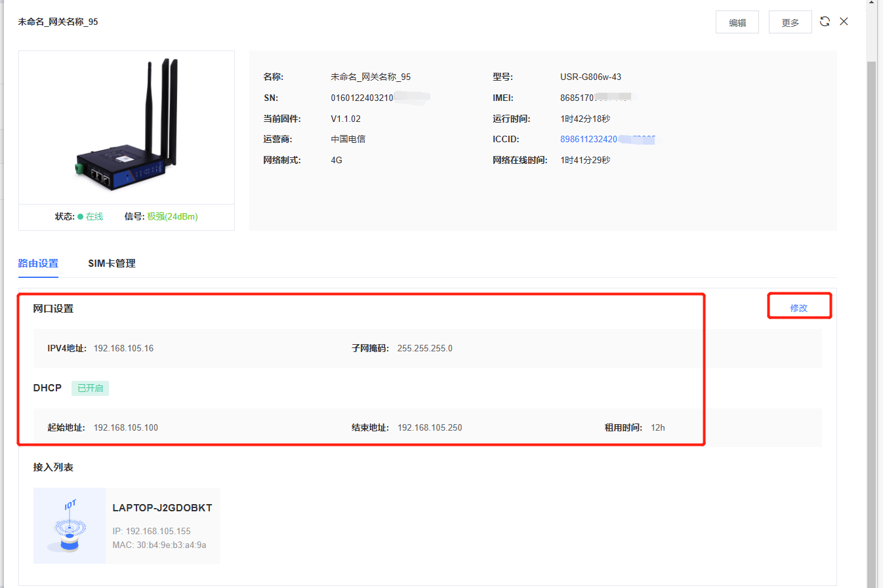Click the subnet mask 255.255.255.0 value
The height and width of the screenshot is (588, 883).
[x=424, y=349]
